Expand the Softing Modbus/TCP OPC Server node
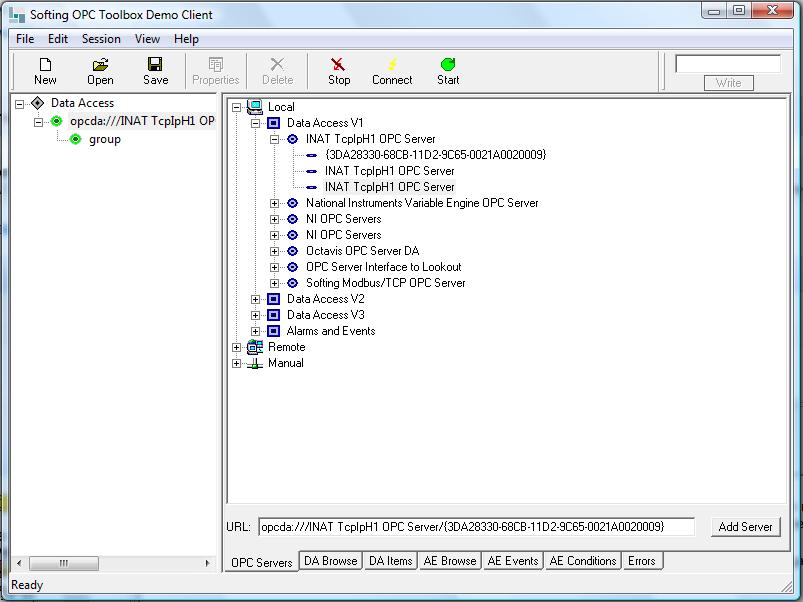The image size is (803, 602). (274, 283)
